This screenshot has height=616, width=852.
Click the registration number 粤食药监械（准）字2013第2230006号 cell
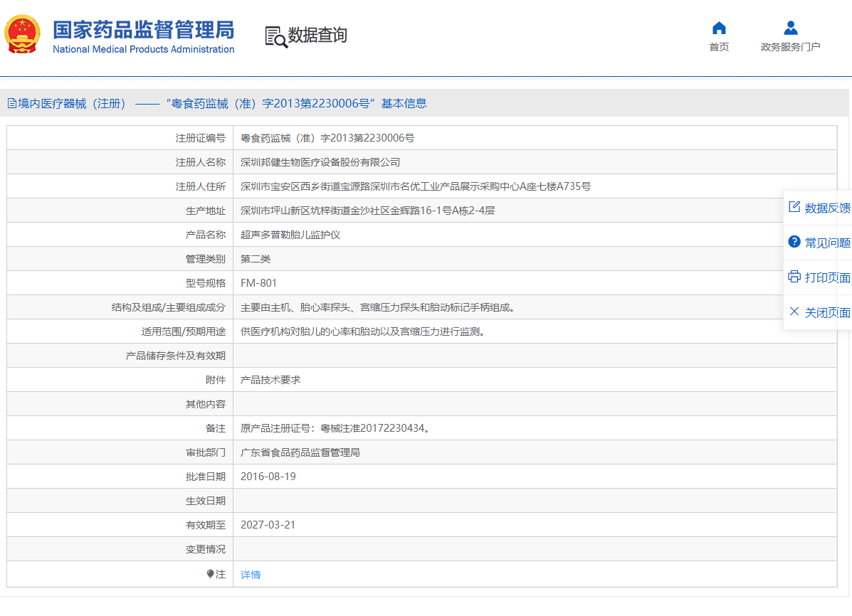tap(327, 138)
